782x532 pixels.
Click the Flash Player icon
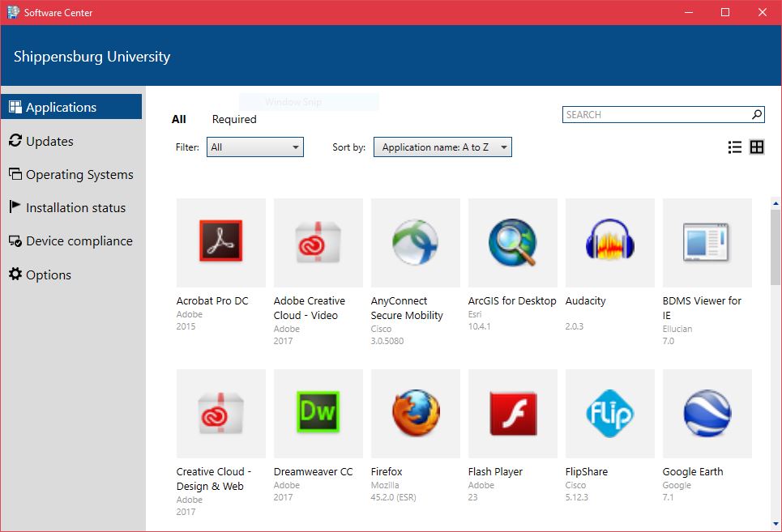click(512, 414)
